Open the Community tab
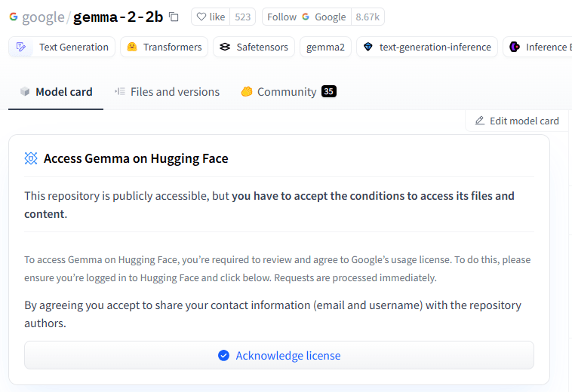The image size is (572, 392). point(288,92)
